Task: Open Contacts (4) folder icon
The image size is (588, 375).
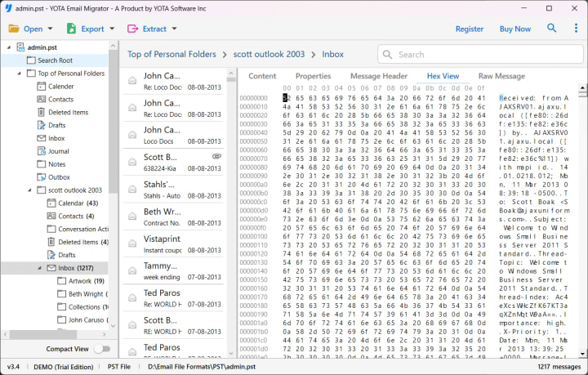Action: click(x=51, y=216)
